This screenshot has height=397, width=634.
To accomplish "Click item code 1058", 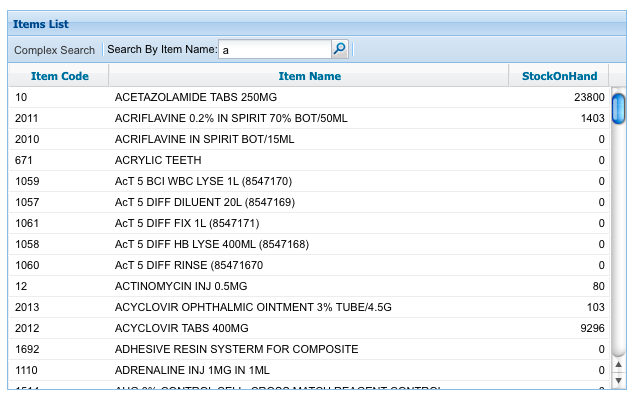I will (27, 244).
